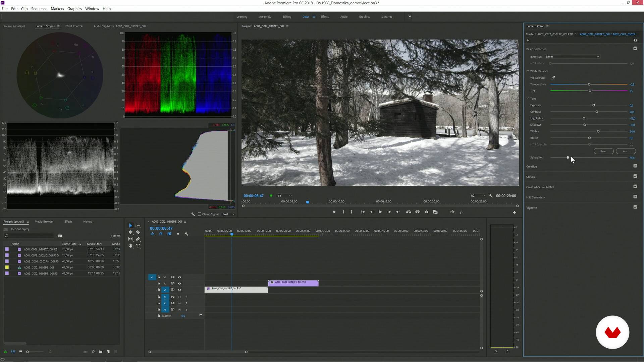Click the Reset tone button
Viewport: 644px width, 362px height.
[x=603, y=151]
